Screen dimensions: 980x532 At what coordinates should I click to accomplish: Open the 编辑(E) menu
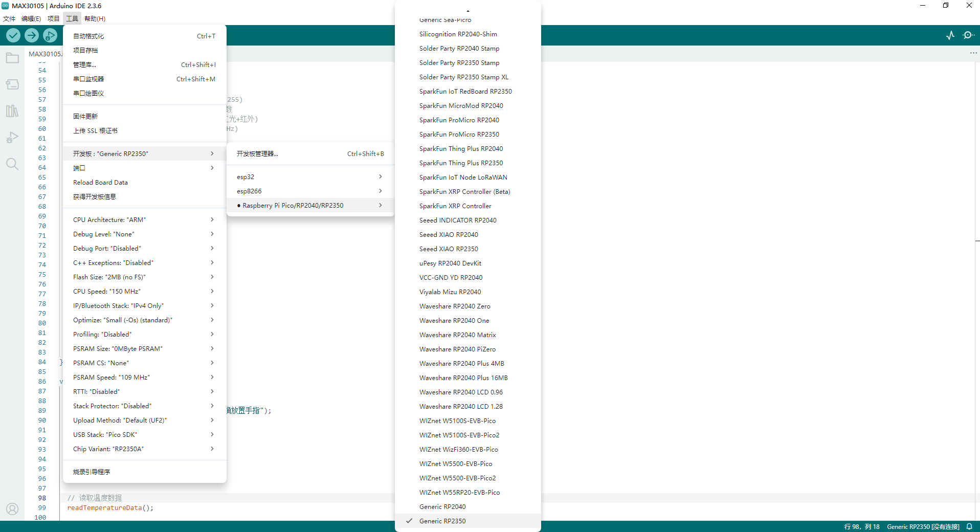pos(31,18)
